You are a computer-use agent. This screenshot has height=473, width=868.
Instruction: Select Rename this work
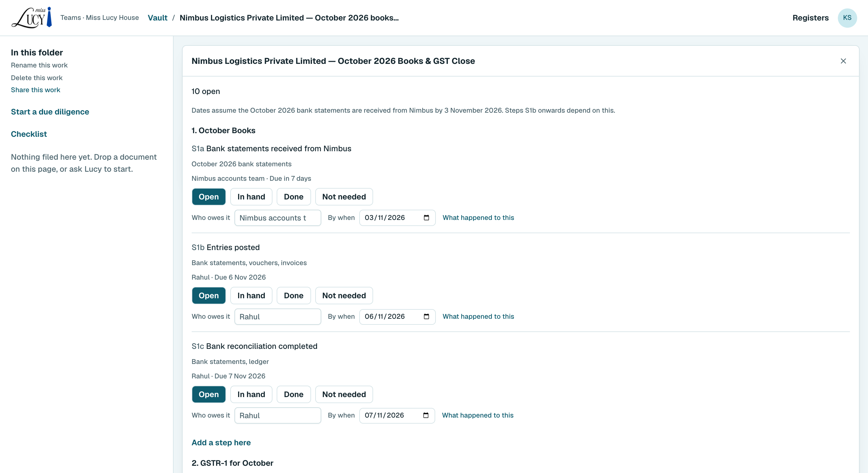39,65
